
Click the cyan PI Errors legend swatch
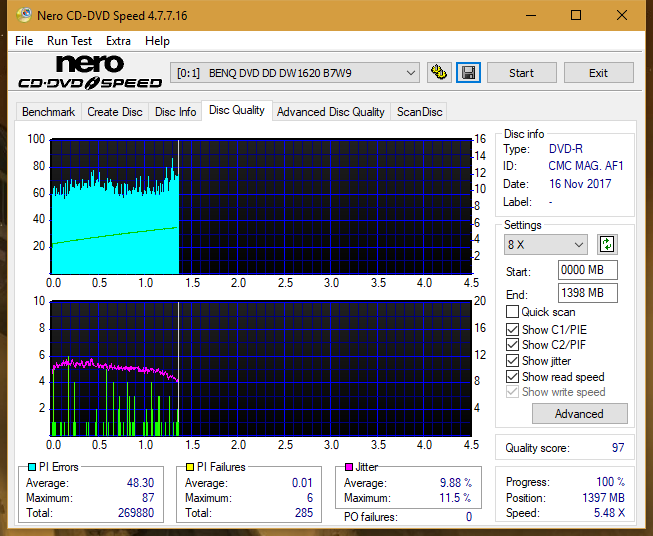point(32,467)
